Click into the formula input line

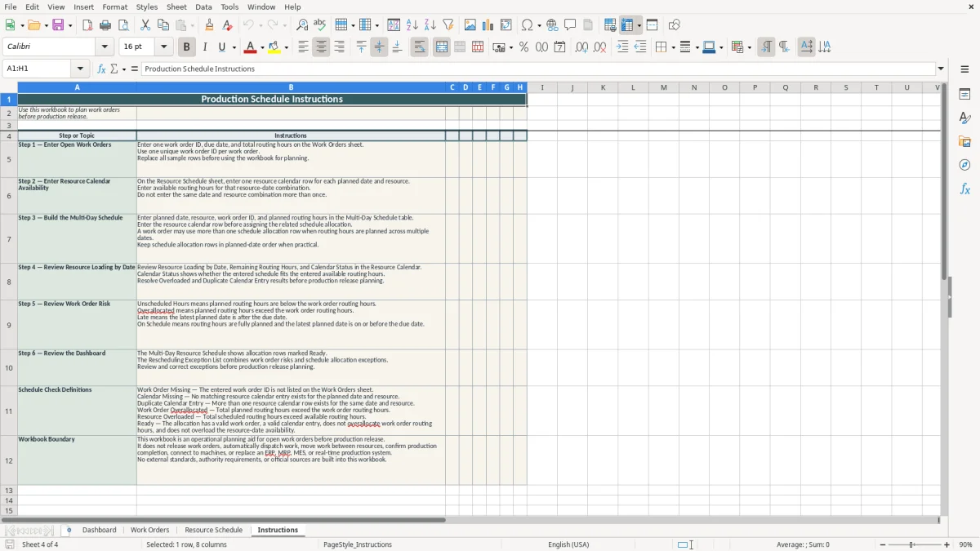(537, 69)
